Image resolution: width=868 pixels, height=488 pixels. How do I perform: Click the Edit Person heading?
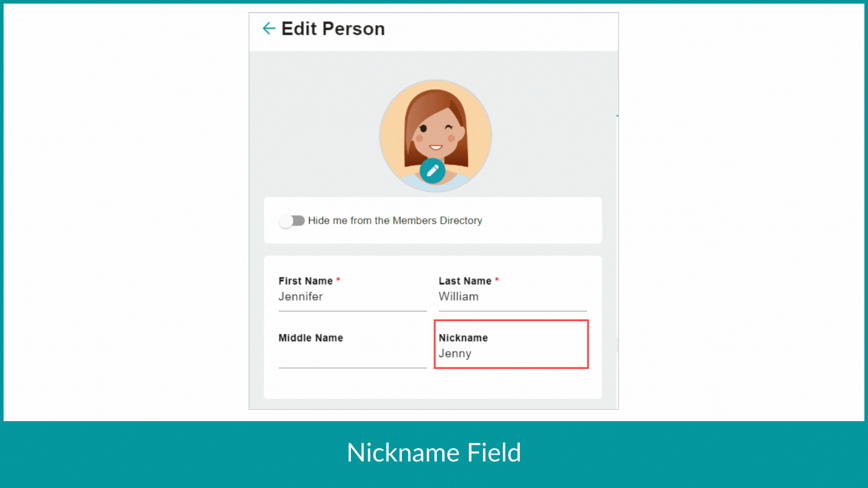(333, 29)
